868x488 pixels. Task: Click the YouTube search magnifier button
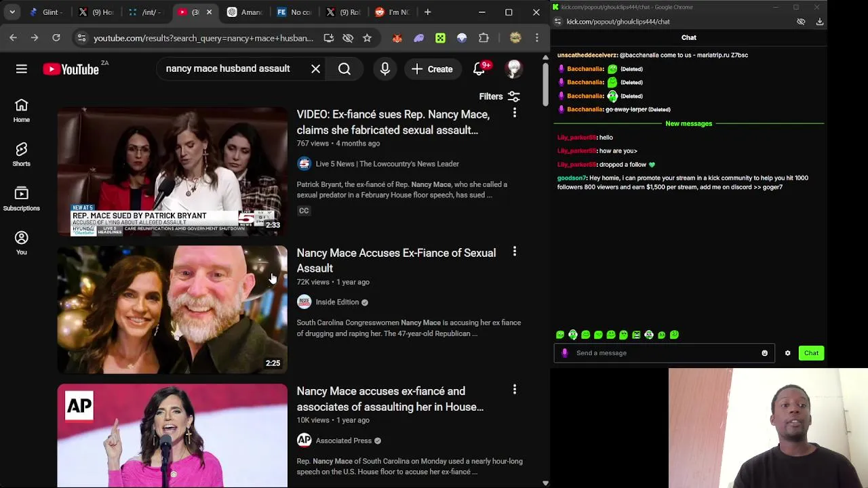click(x=344, y=69)
